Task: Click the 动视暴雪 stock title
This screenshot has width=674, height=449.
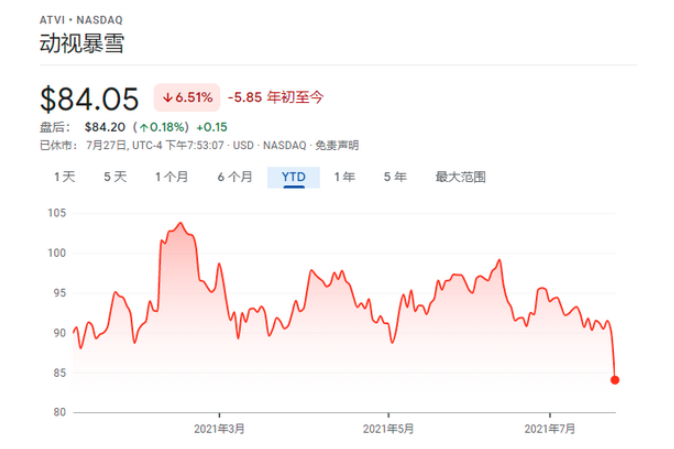Action: click(x=83, y=42)
